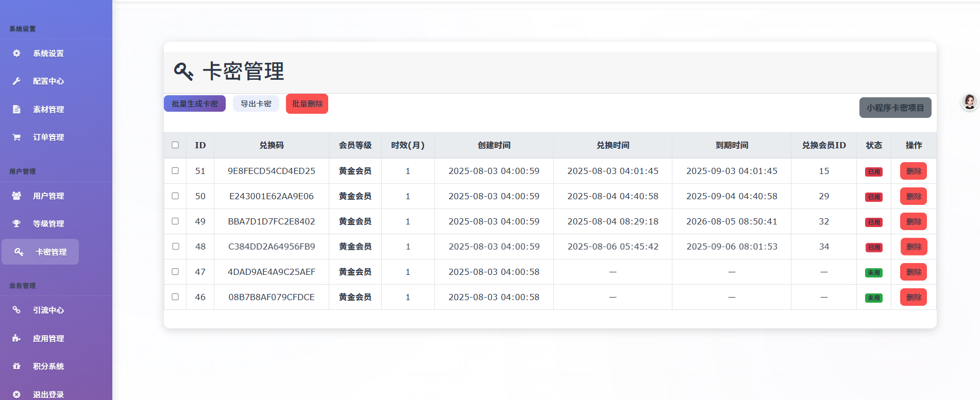The image size is (980, 400).
Task: Click the 导出卡密 button
Action: pos(256,103)
